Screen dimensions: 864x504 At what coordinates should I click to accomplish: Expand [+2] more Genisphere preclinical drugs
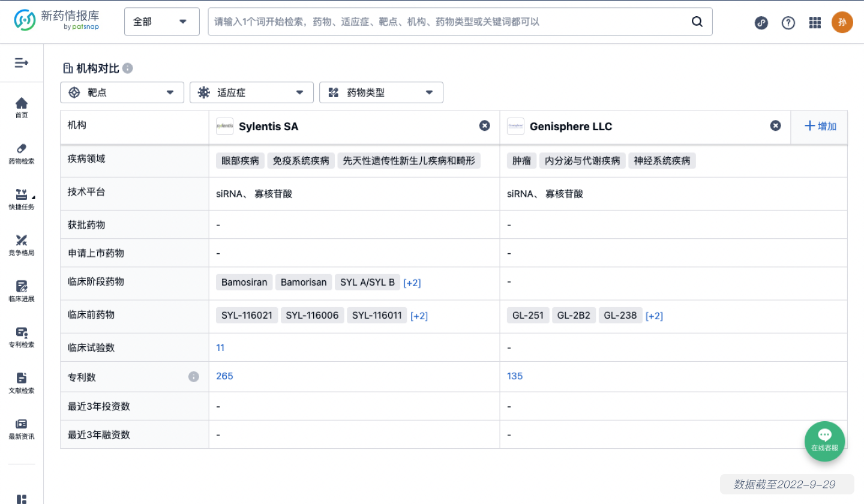(654, 316)
